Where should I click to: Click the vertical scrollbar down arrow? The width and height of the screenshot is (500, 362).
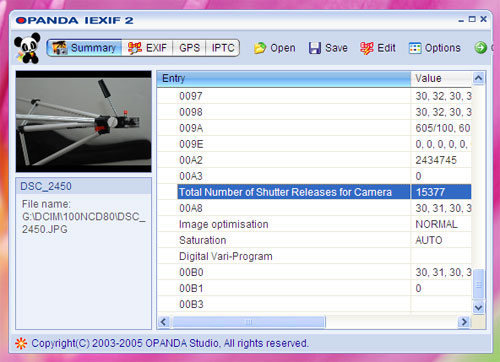point(478,307)
